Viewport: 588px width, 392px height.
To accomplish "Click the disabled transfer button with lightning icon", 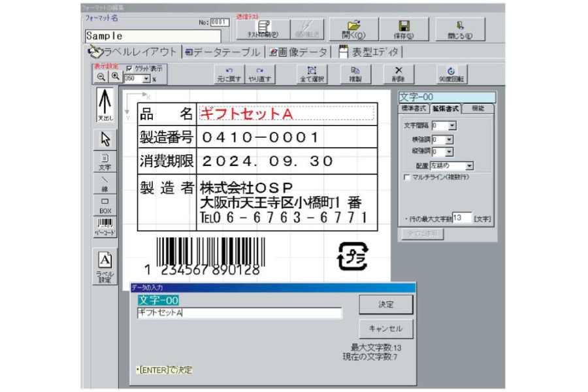I will (x=307, y=29).
